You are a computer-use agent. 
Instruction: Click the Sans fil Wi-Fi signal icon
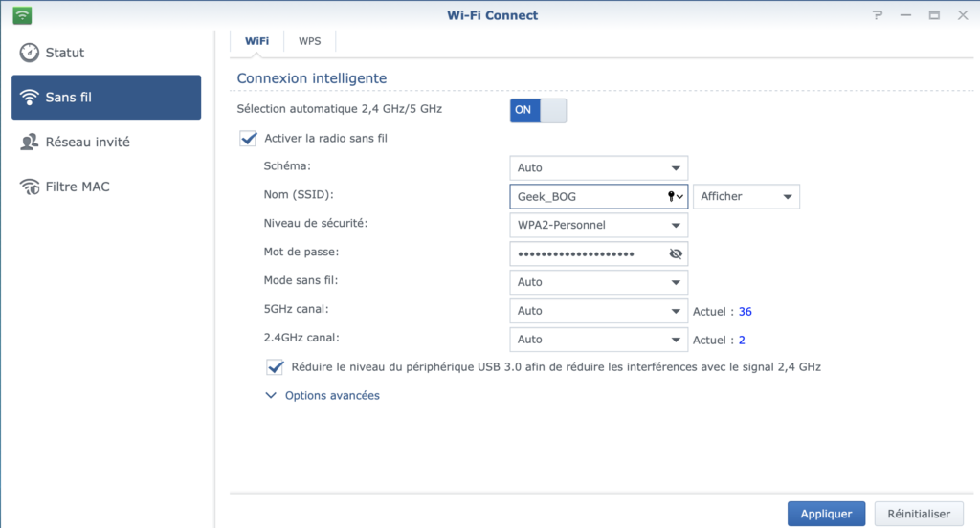(29, 98)
